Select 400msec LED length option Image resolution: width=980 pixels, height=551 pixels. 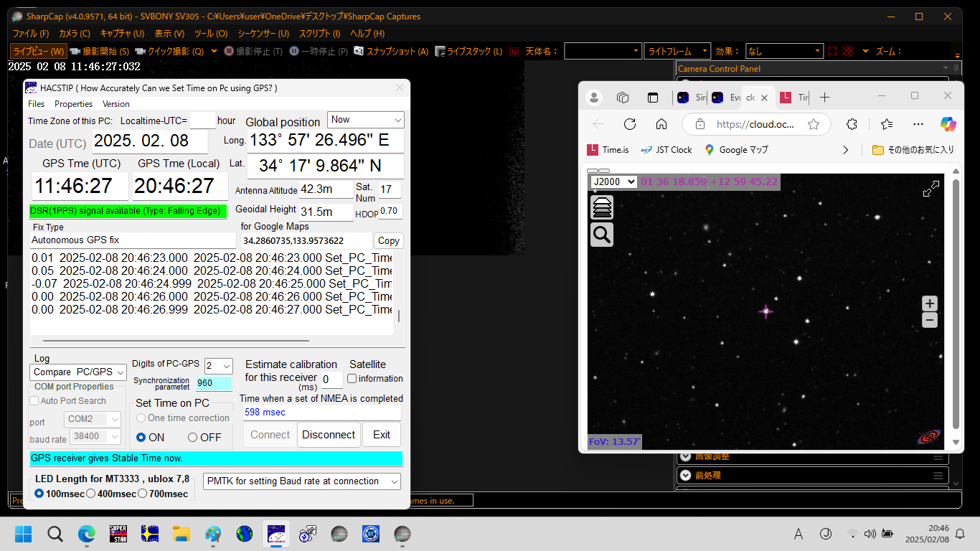[91, 494]
